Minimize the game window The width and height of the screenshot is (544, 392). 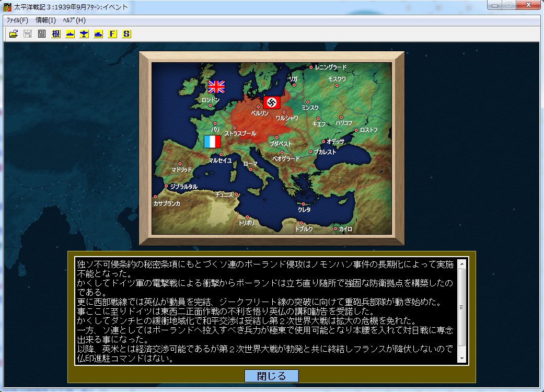coord(495,5)
